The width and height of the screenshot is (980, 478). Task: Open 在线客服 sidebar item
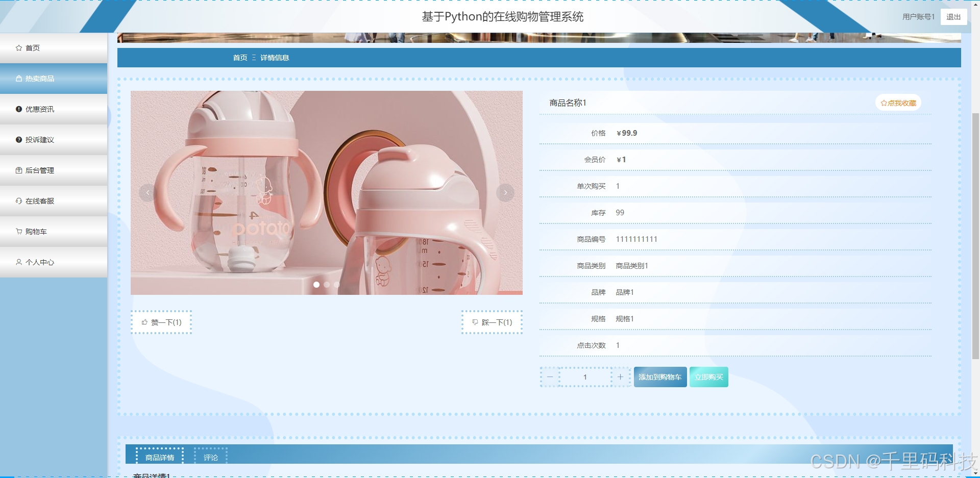[54, 201]
